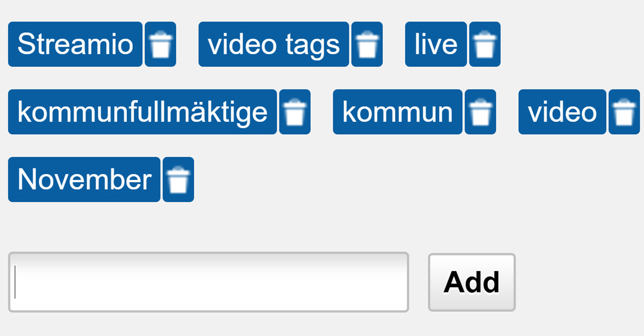Screen dimensions: 644x336
Task: Click the trash icon beside video
Action: 624,112
